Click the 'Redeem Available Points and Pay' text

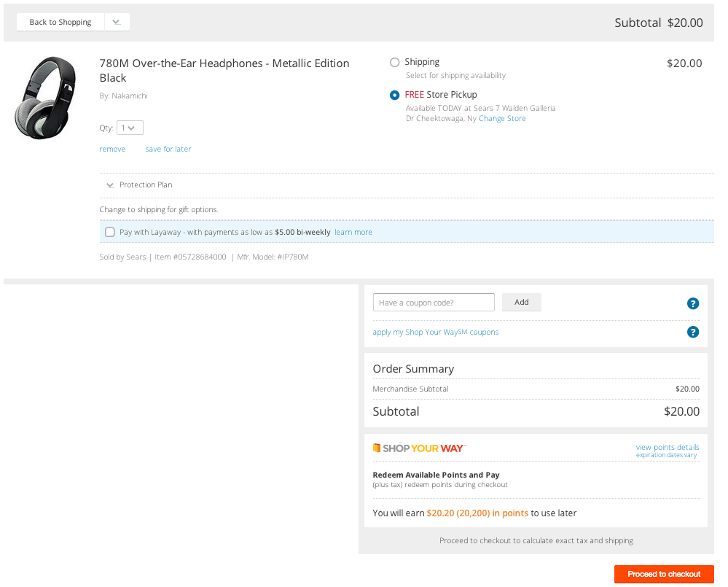coord(436,475)
